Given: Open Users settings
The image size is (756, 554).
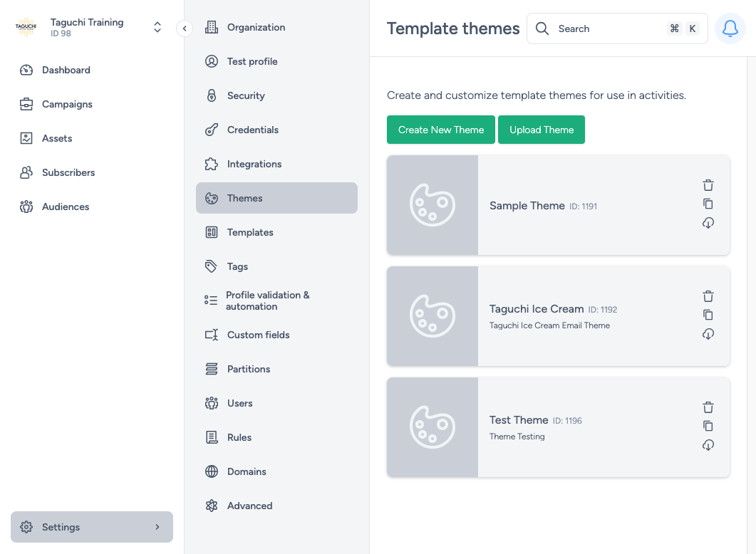Looking at the screenshot, I should 276,403.
